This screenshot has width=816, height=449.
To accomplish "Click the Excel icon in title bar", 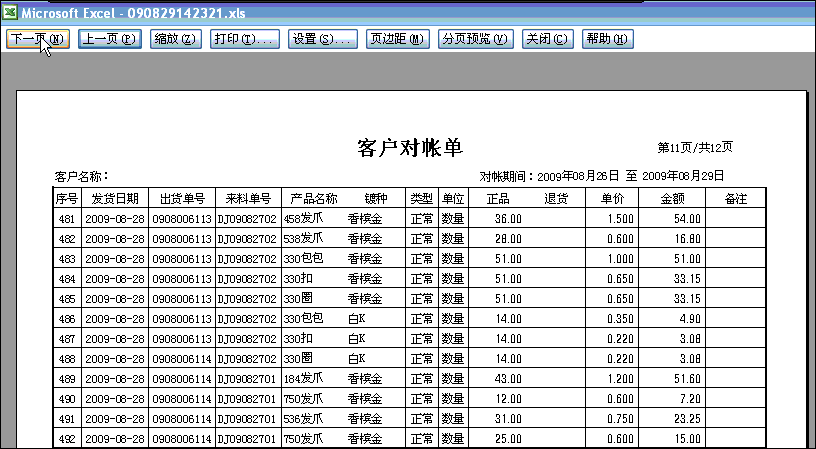I will pyautogui.click(x=9, y=12).
